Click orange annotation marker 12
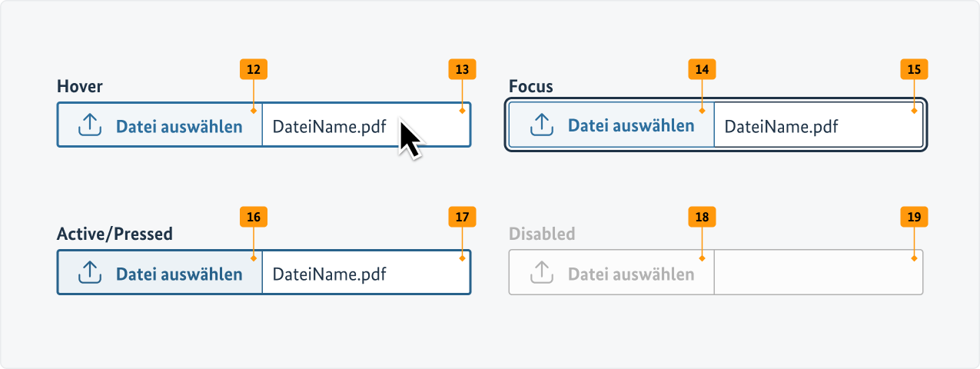 [x=254, y=69]
